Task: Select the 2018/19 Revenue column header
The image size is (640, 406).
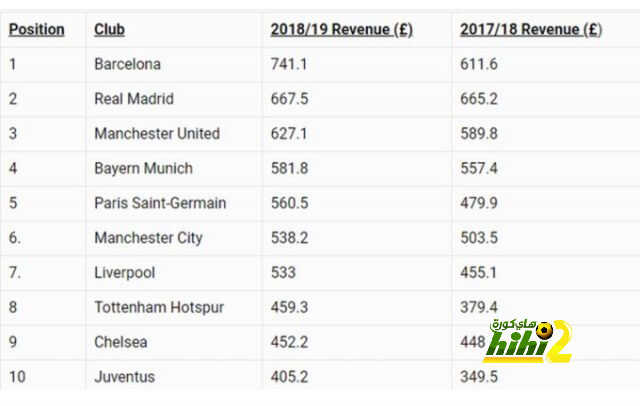Action: (x=342, y=29)
